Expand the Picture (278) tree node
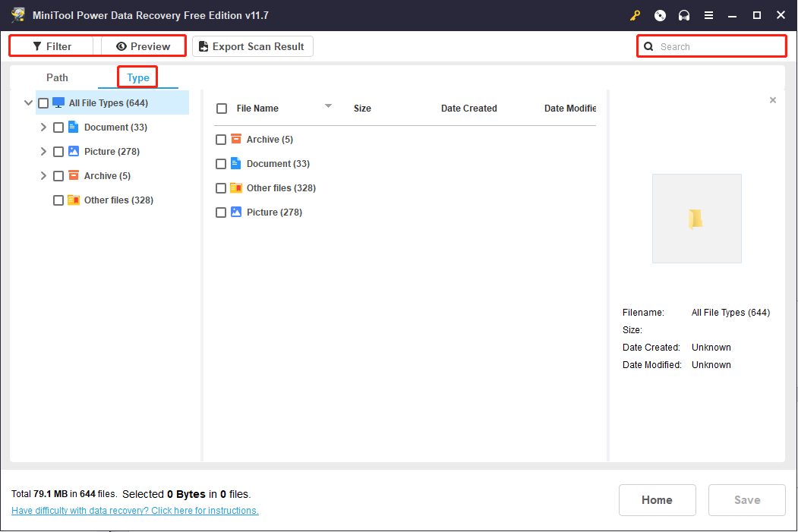This screenshot has width=798, height=532. pos(43,151)
